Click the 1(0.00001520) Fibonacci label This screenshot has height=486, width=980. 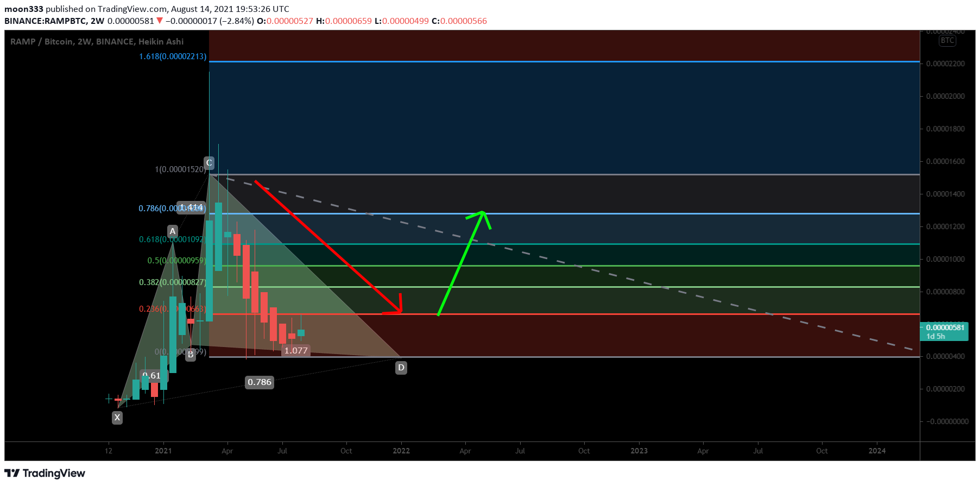(x=180, y=169)
